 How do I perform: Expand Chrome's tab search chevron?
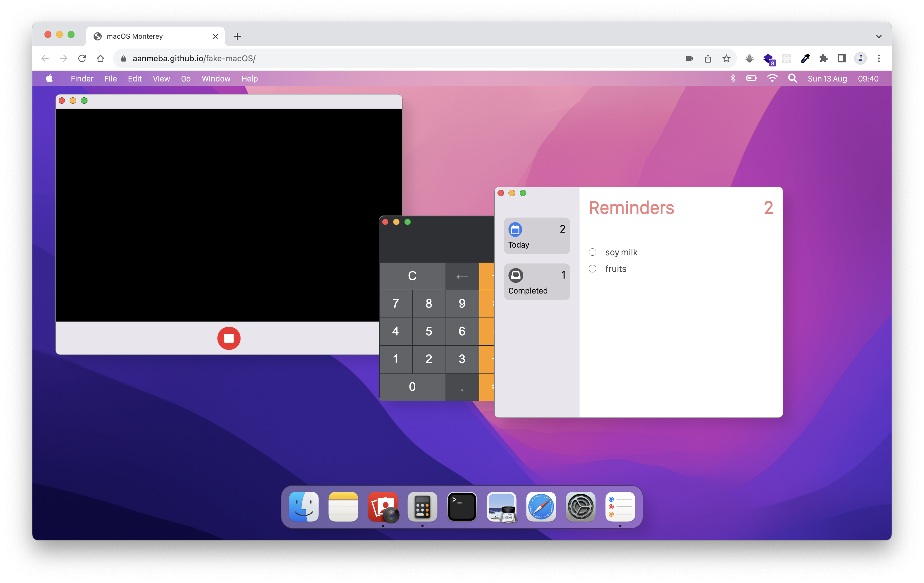[879, 36]
